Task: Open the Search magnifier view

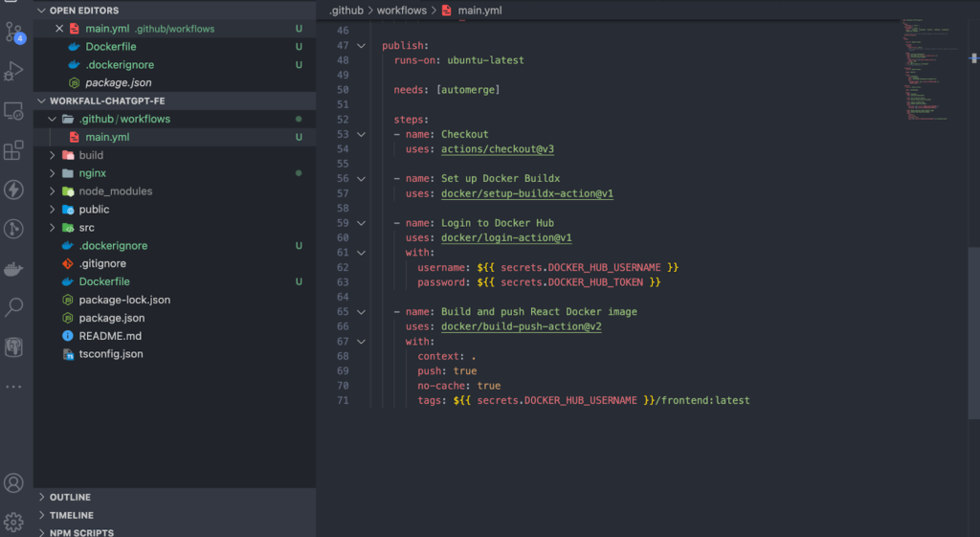Action: pyautogui.click(x=13, y=307)
